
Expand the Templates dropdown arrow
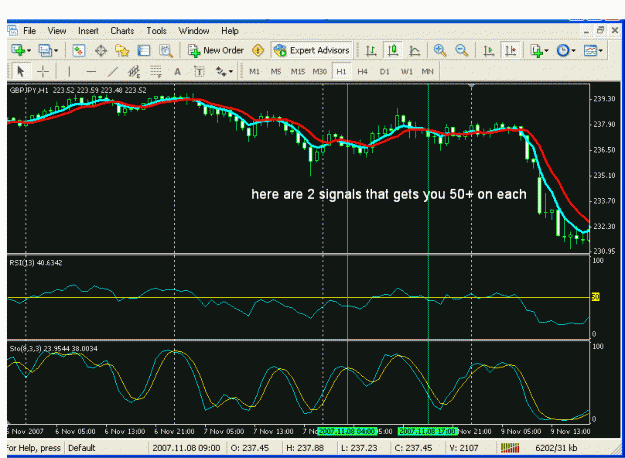pos(601,51)
